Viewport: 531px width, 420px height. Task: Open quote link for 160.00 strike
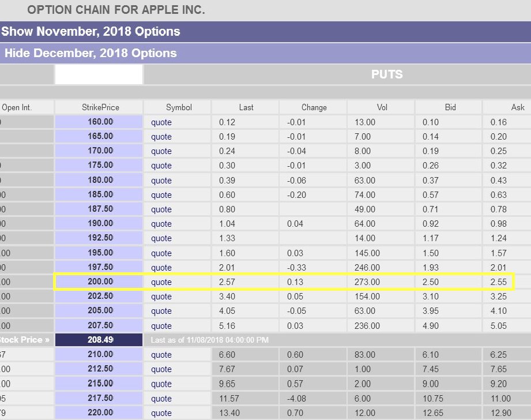click(161, 122)
